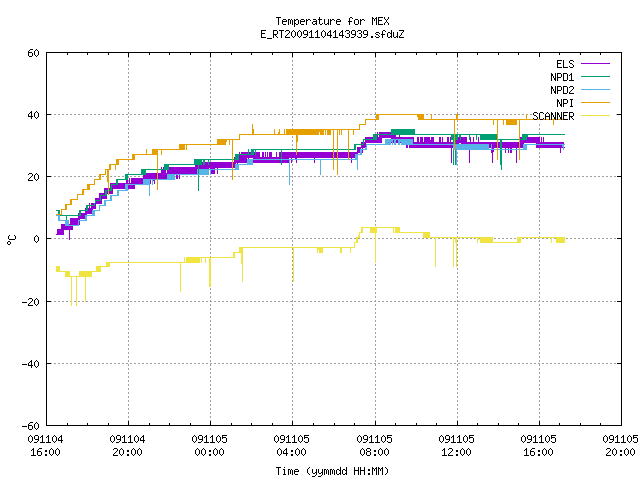The image size is (640, 480).
Task: Click the purple ELS legend line sample
Action: [595, 64]
